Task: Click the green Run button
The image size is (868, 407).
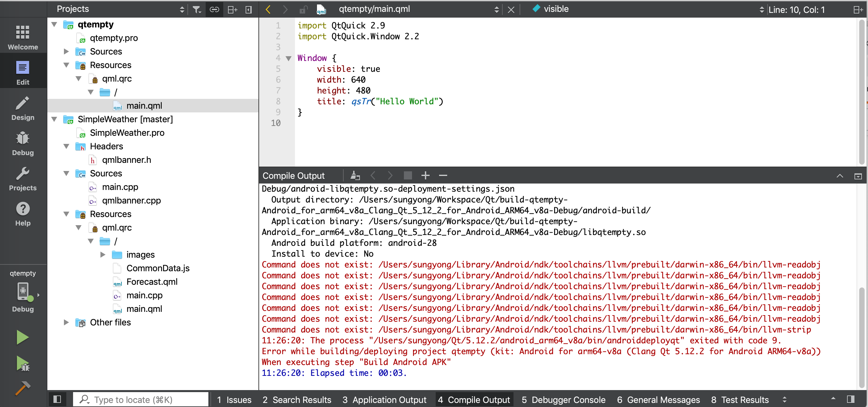Action: click(x=23, y=338)
